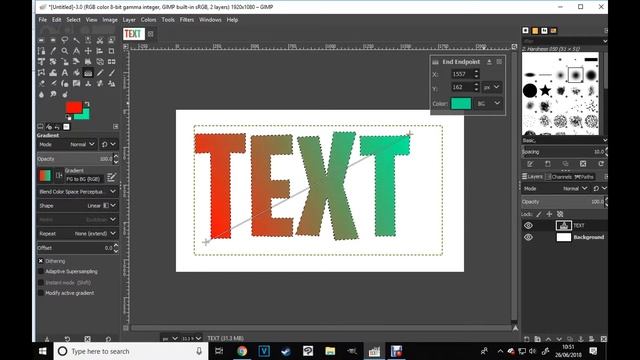Select the Fuzzy Select wand tool

pos(76,40)
